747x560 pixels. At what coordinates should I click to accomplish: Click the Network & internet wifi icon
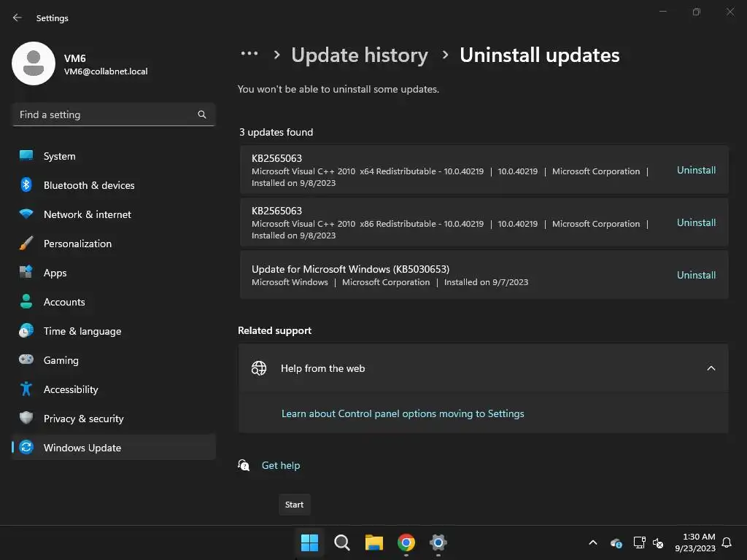point(26,214)
